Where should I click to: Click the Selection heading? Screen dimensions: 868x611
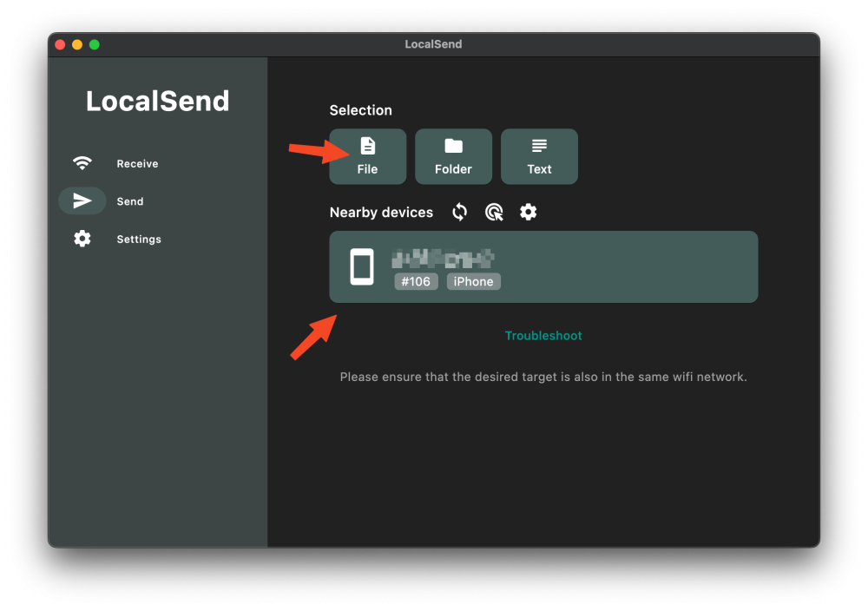[x=361, y=110]
